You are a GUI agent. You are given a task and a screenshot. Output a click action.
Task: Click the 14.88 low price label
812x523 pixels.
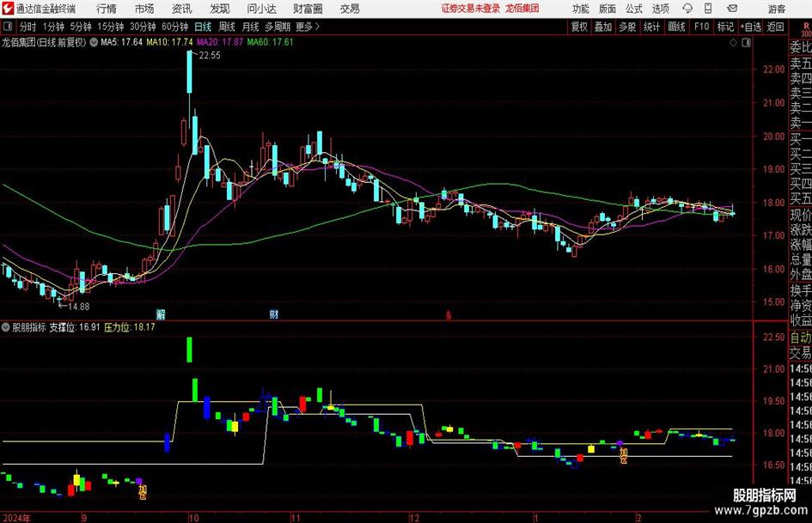click(x=79, y=307)
